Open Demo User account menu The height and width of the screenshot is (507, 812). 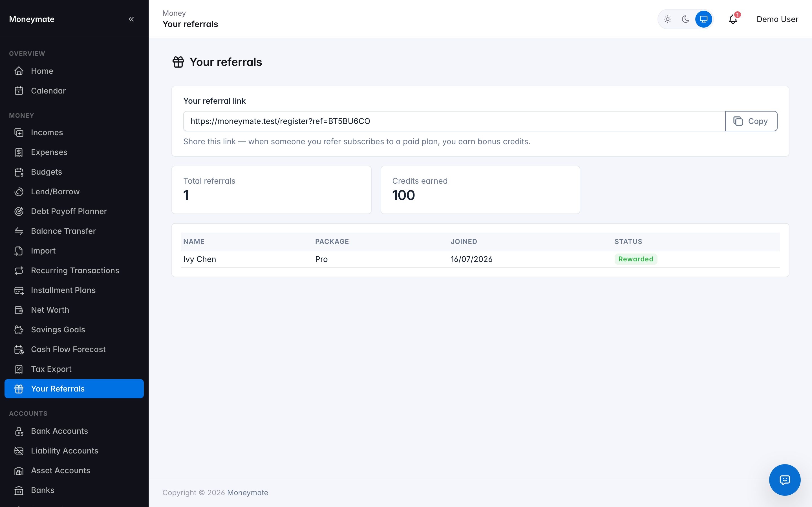coord(777,19)
